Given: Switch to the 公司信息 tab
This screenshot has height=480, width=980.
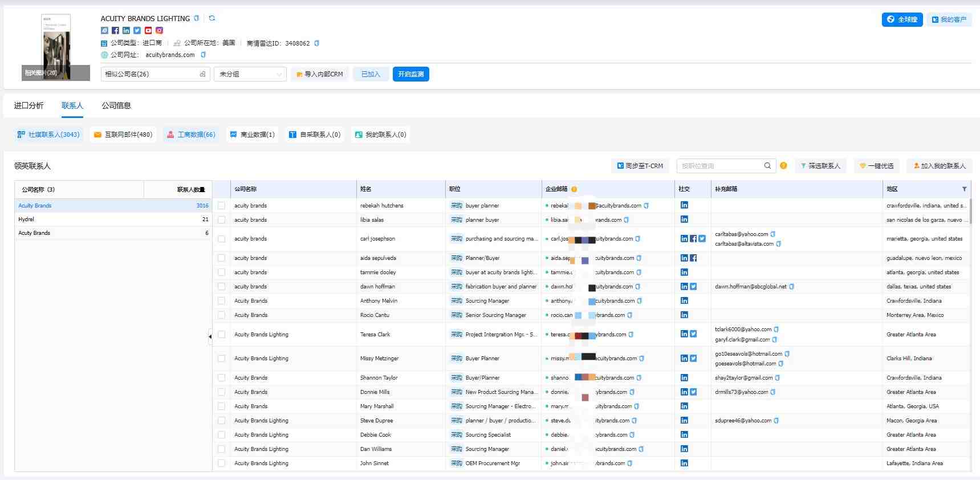Looking at the screenshot, I should click(116, 105).
